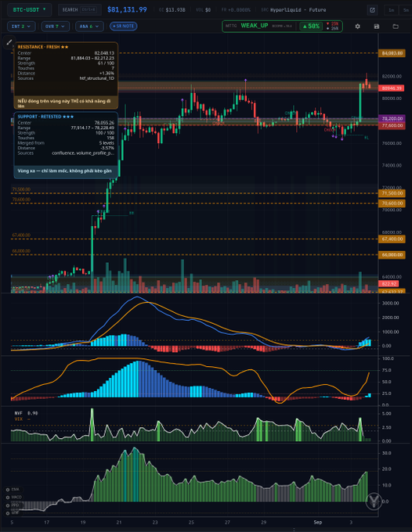Select the 70,600.00 axis level tag
The height and width of the screenshot is (532, 412).
point(392,203)
